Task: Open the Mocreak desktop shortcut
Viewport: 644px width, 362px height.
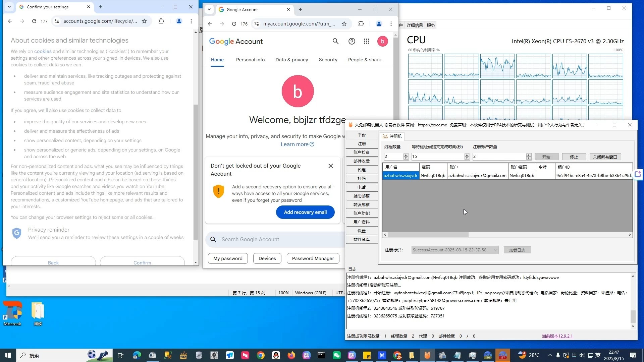Action: click(x=12, y=313)
